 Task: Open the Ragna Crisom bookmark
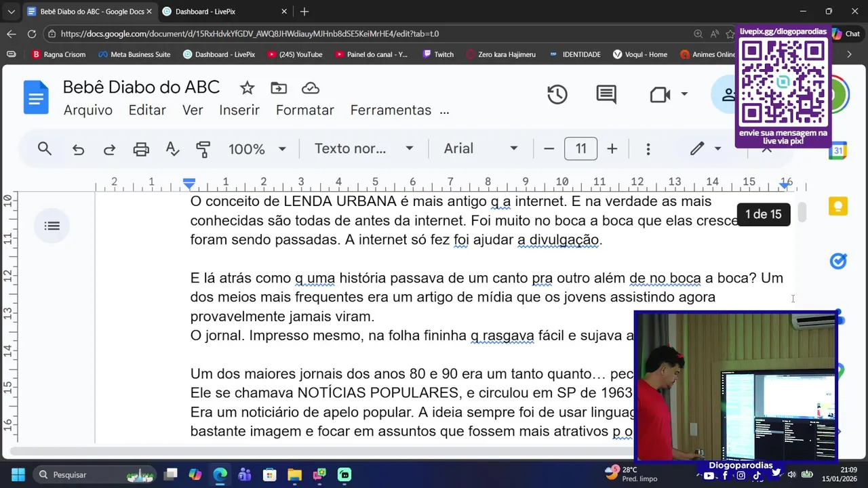tap(59, 54)
